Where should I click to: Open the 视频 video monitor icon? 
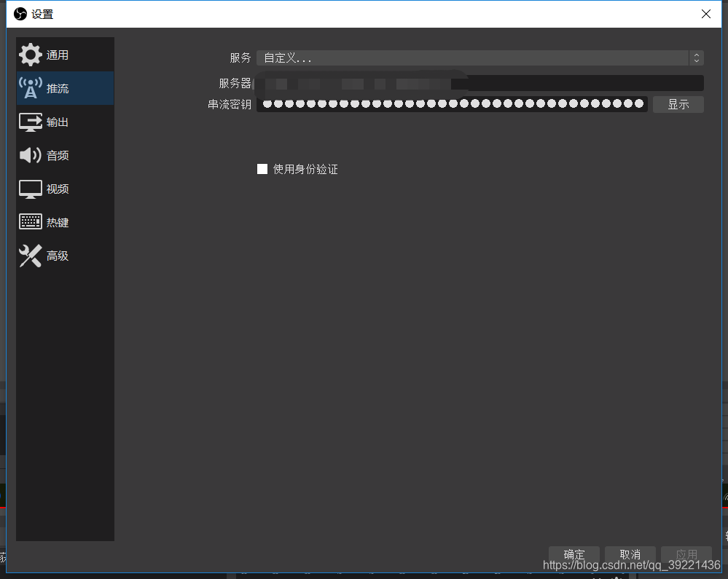(30, 189)
